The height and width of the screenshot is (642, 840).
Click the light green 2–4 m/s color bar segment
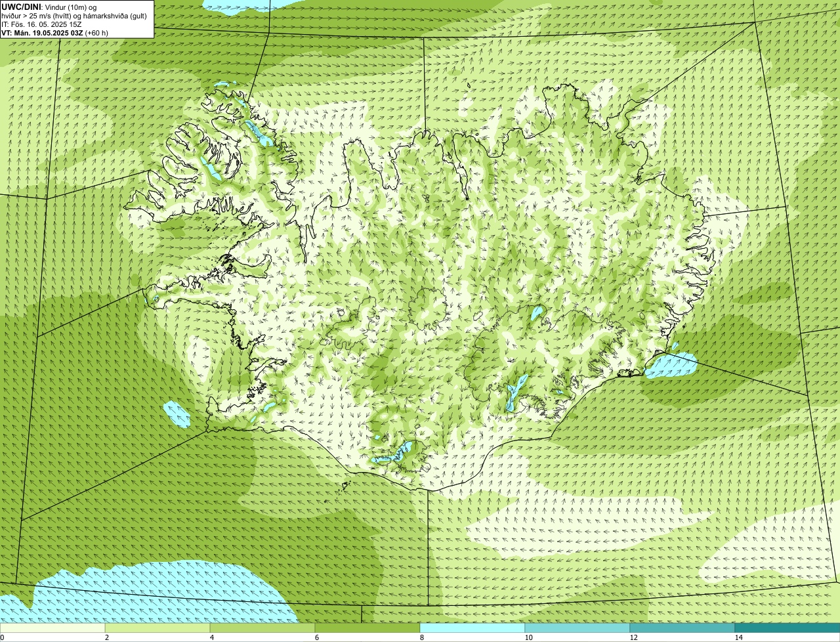(x=157, y=628)
